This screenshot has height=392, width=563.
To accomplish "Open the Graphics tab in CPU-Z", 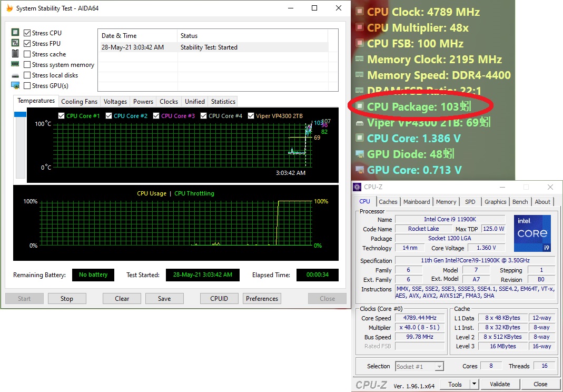I will (495, 202).
